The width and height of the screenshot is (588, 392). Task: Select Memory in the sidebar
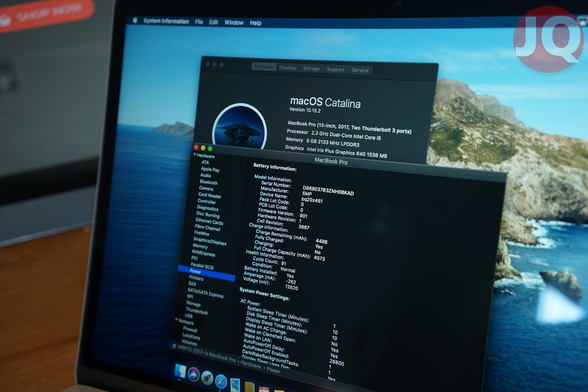200,246
